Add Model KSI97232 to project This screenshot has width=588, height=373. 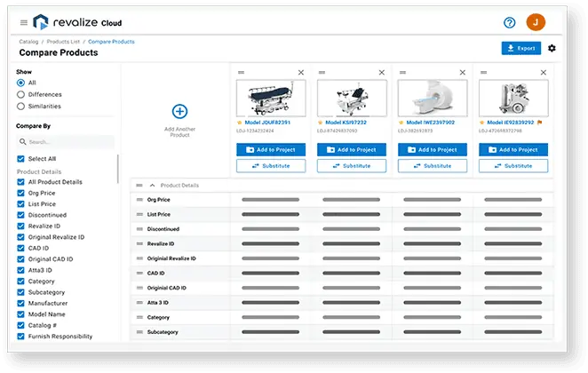click(x=352, y=149)
